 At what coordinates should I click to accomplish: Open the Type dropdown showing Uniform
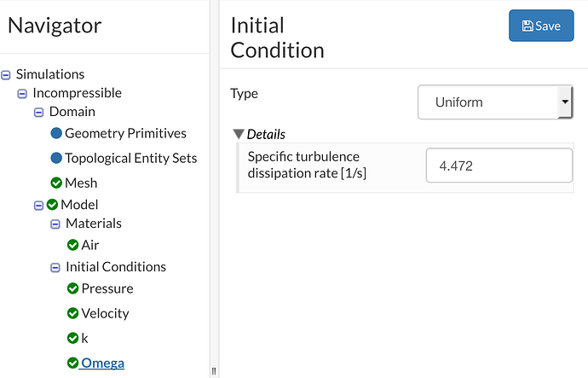pos(494,102)
